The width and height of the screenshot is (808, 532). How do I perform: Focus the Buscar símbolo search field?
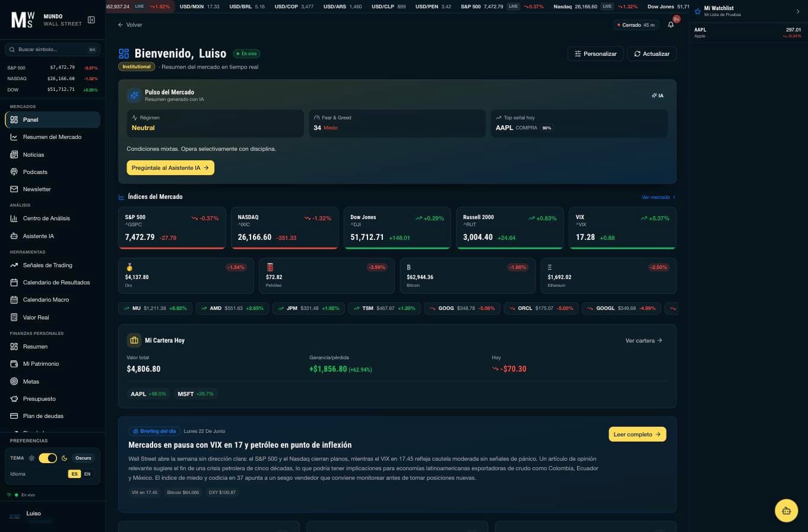pos(52,50)
